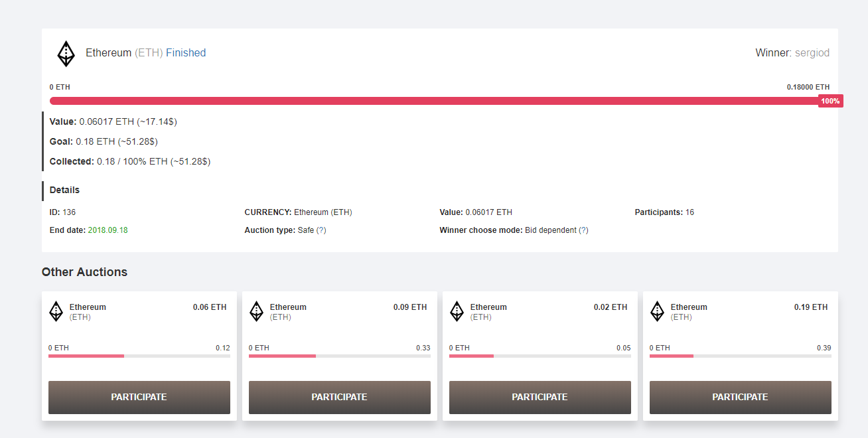Click the Ethereum icon on the 0.09 ETH card
Screen dimensions: 868x438
(x=257, y=311)
